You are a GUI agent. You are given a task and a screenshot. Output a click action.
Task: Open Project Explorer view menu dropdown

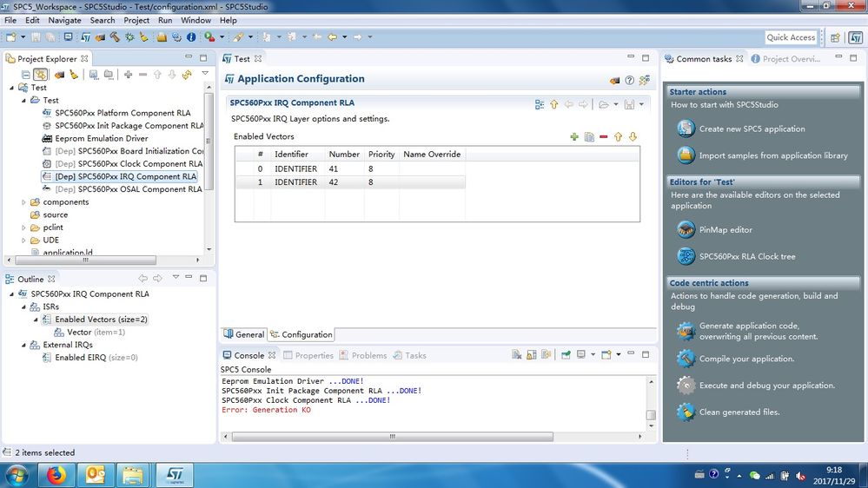205,73
